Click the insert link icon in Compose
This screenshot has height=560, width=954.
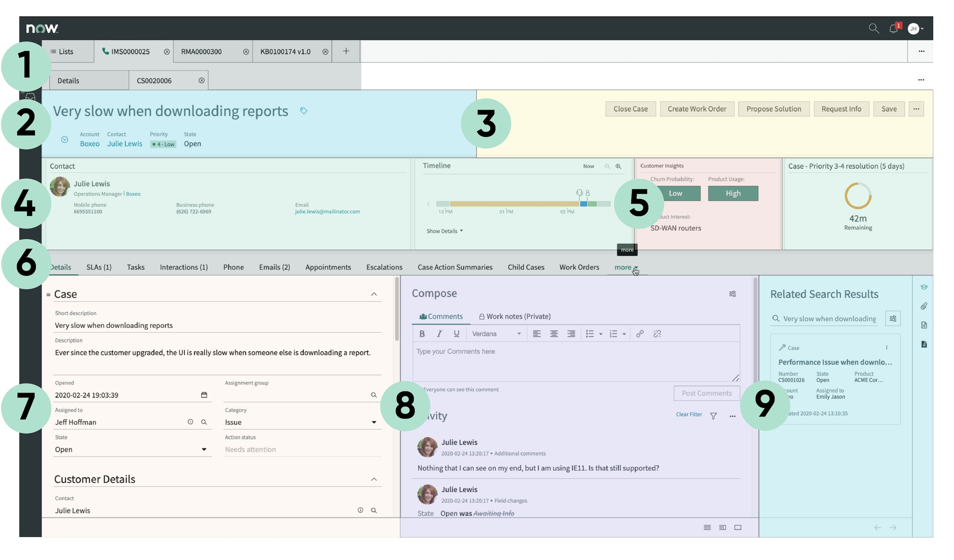click(640, 334)
